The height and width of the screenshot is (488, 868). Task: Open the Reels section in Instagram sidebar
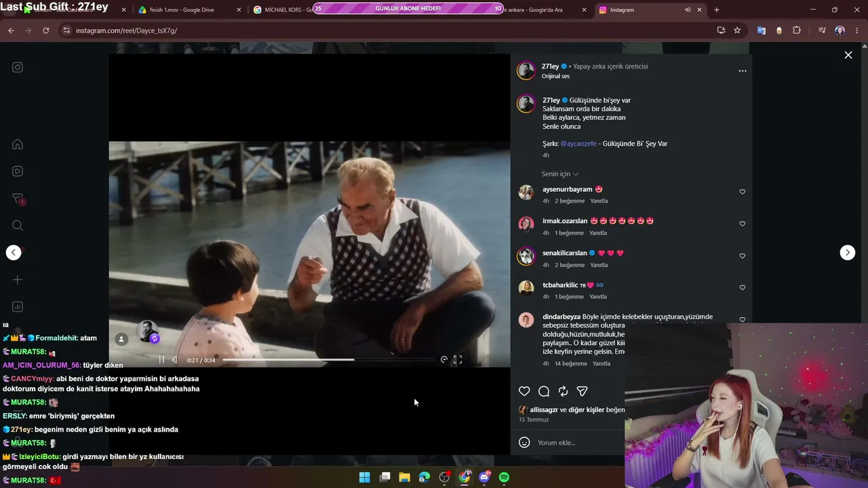[18, 171]
